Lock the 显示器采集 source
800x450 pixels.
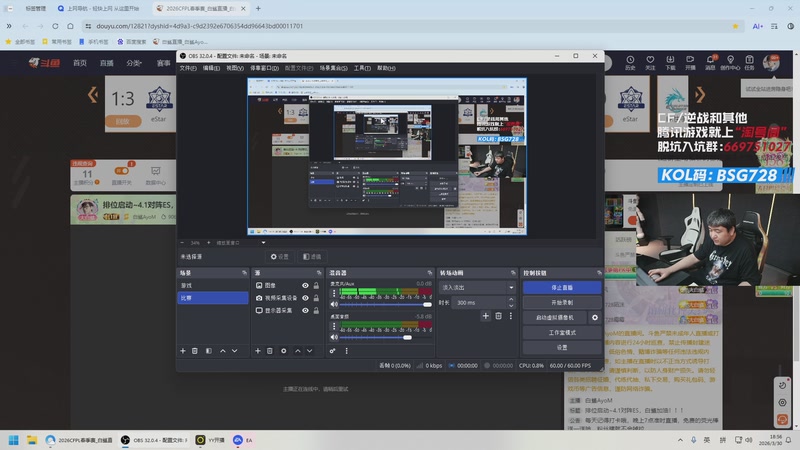pyautogui.click(x=316, y=310)
